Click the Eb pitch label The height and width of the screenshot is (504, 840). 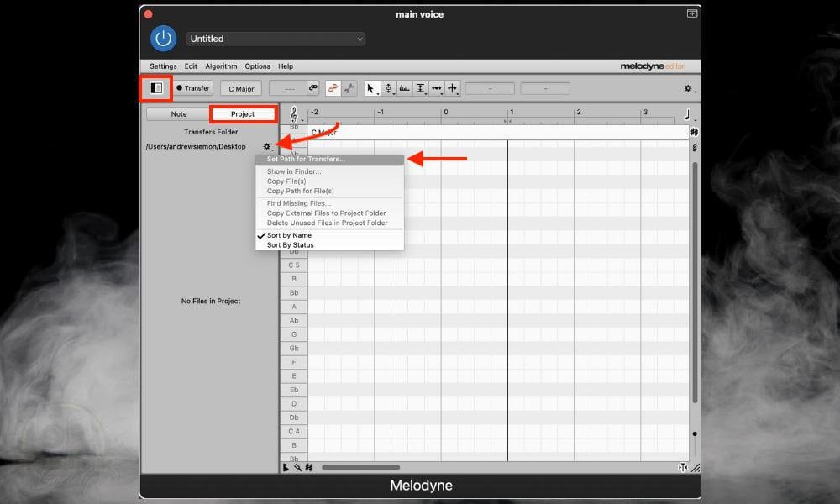[294, 390]
